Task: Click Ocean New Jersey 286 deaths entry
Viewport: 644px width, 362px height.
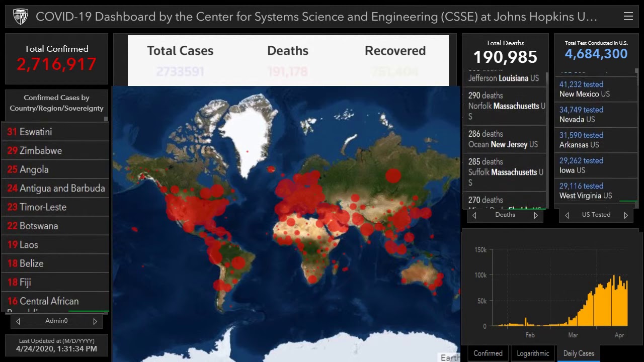Action: click(x=504, y=139)
